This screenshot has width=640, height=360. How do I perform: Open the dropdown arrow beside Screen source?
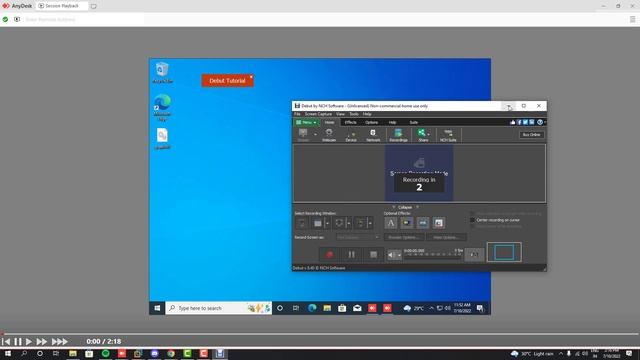pos(315,135)
